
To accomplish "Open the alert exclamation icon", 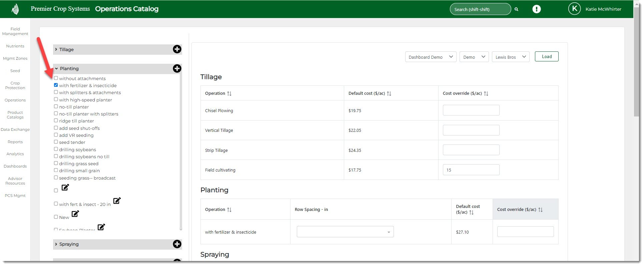I will click(536, 9).
